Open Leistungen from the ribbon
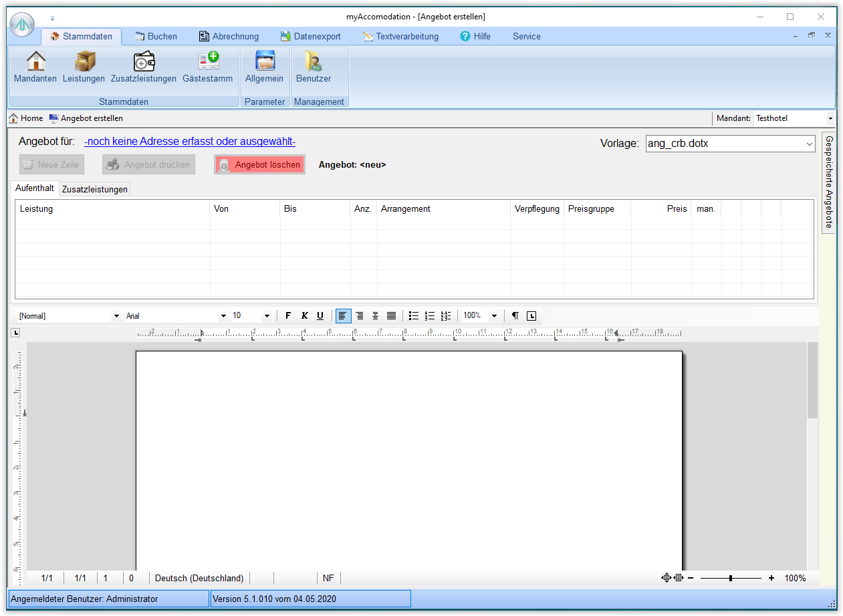The height and width of the screenshot is (616, 843). pos(84,67)
